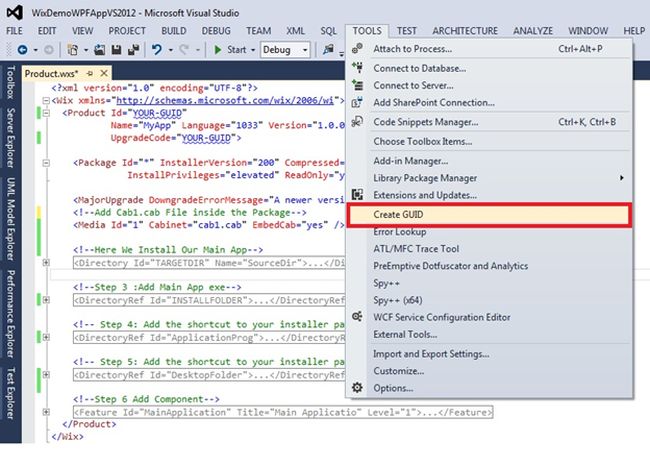Click the green Start debugging icon
Image resolution: width=650 pixels, height=466 pixels.
point(218,50)
